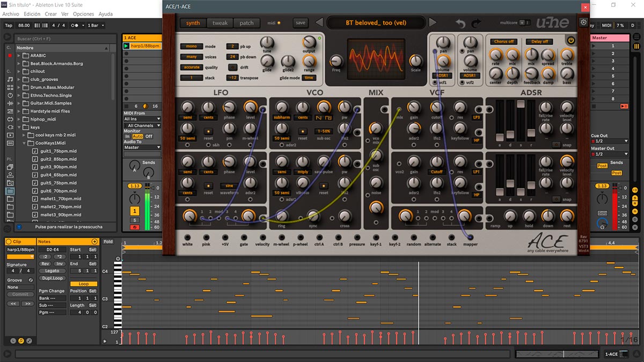Click the save button in ACE
644x362 pixels.
[301, 23]
